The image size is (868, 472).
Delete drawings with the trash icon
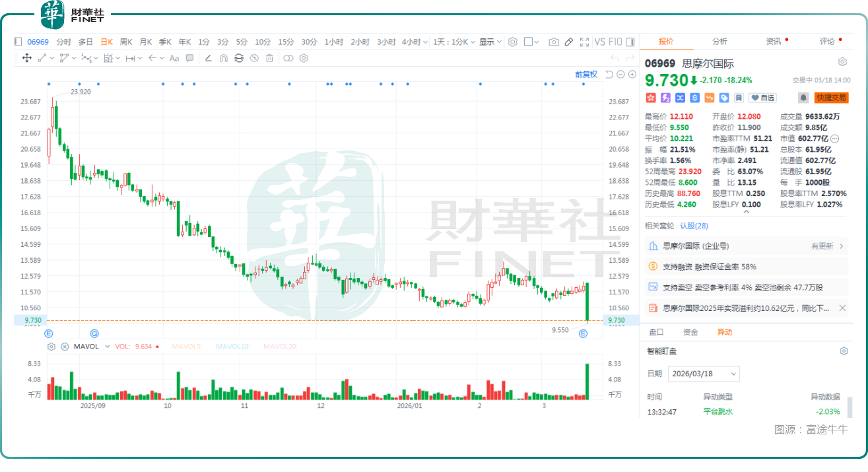[269, 58]
